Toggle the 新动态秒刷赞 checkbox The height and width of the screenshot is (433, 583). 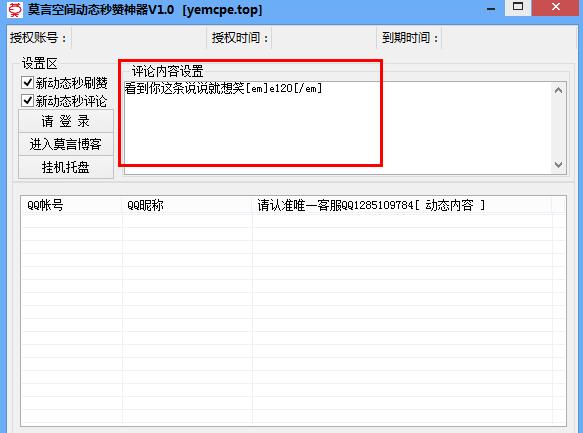click(x=28, y=83)
